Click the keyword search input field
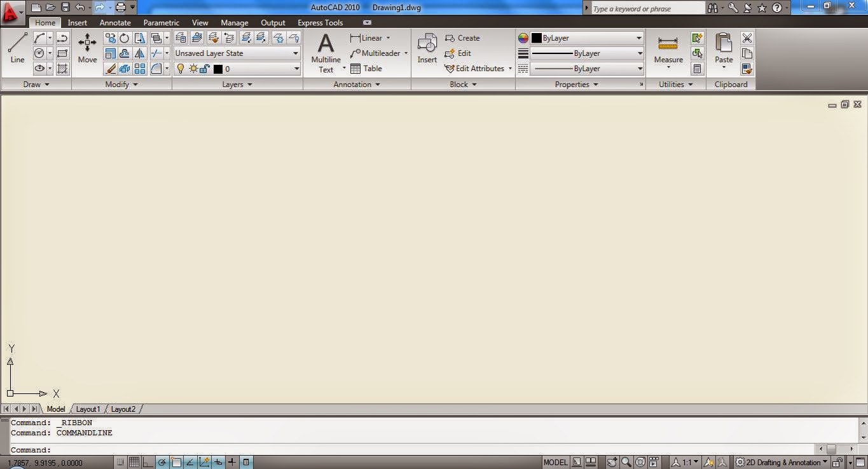868x469 pixels. (647, 8)
